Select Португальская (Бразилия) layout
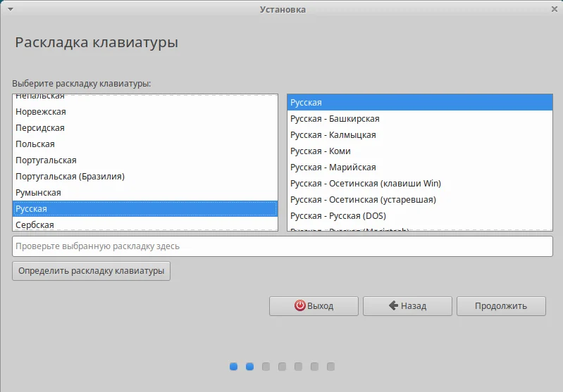Image resolution: width=563 pixels, height=392 pixels. click(x=145, y=177)
